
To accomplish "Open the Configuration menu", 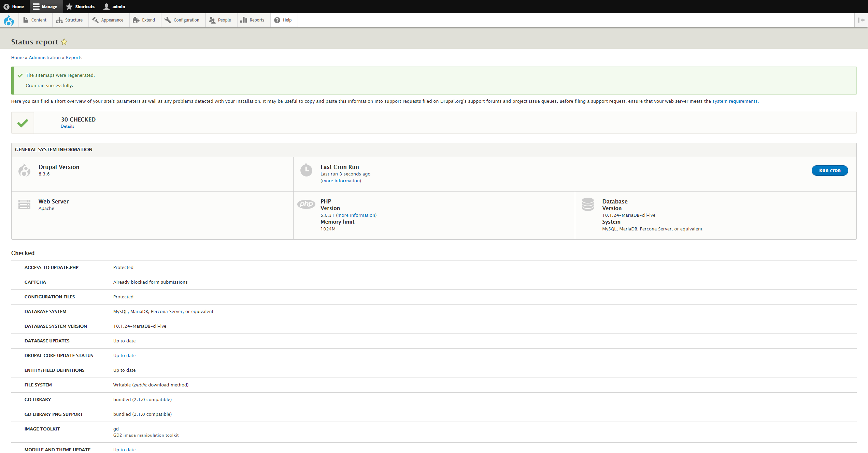I will [x=182, y=20].
